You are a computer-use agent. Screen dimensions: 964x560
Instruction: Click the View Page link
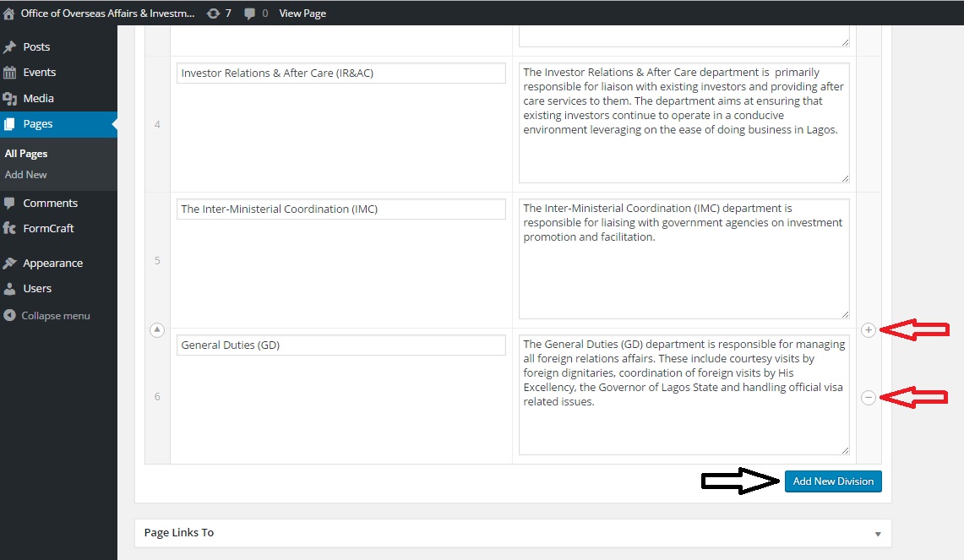302,14
